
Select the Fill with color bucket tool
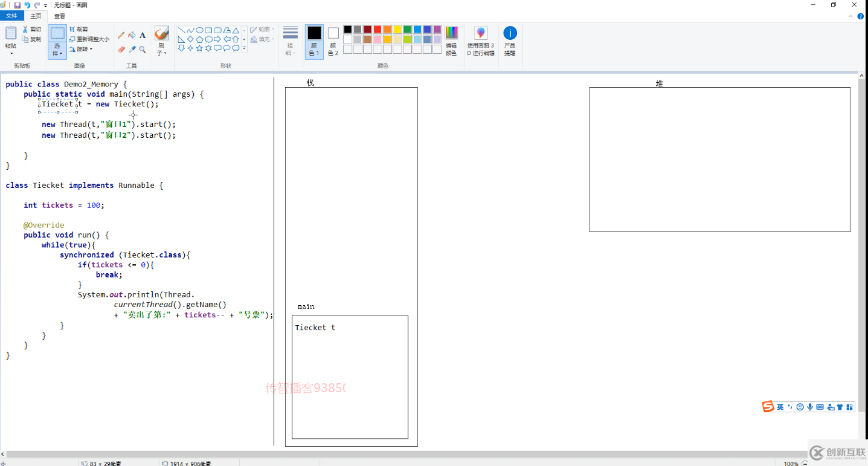132,35
